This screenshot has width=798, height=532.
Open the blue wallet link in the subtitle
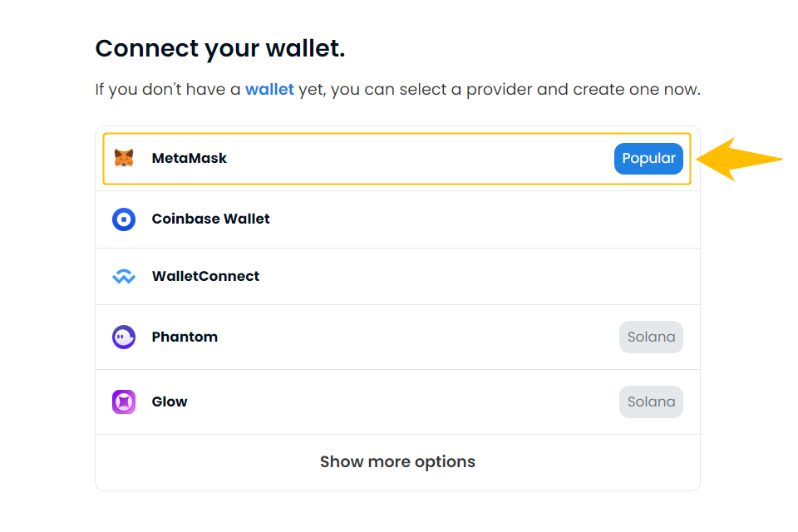[269, 90]
